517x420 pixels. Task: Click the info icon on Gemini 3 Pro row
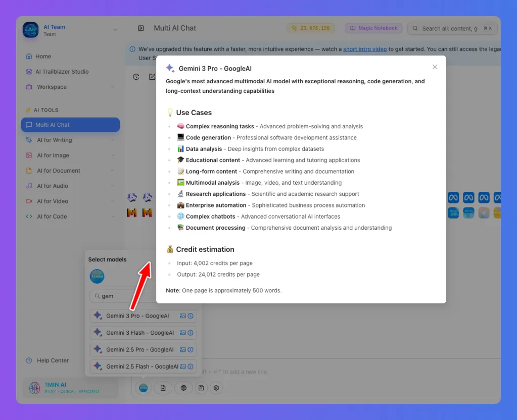(191, 316)
